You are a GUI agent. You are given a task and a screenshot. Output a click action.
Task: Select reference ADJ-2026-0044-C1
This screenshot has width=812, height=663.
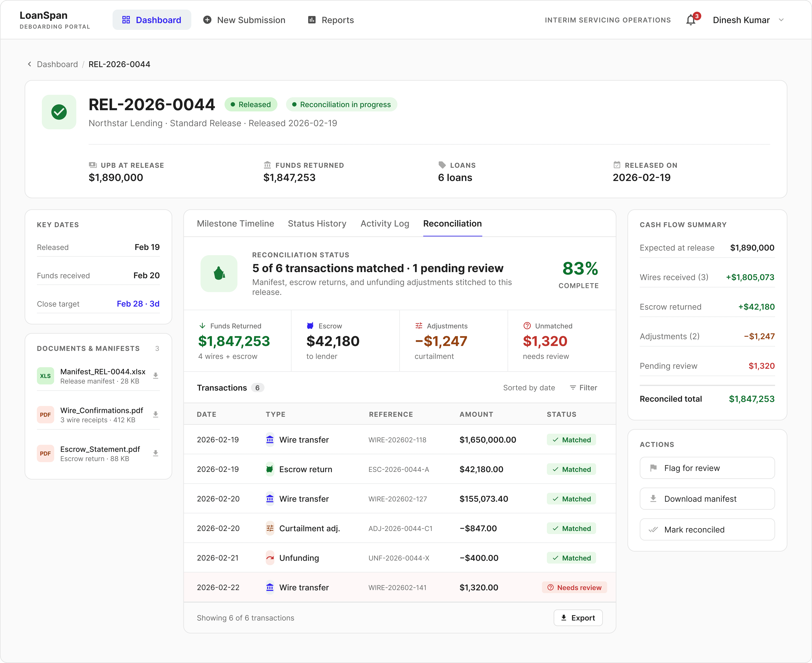400,528
